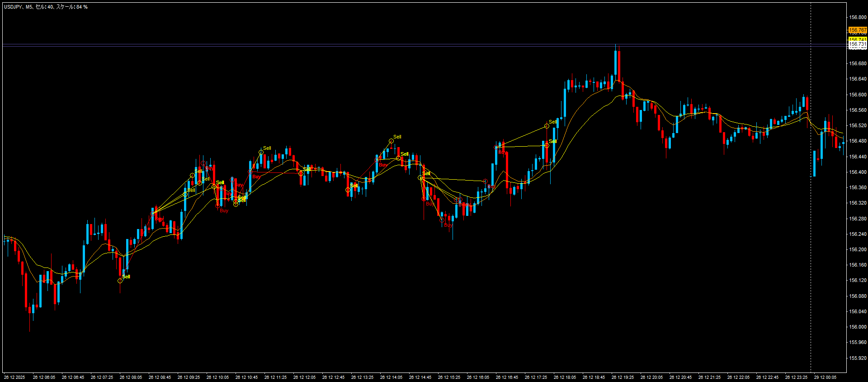Select the blue gap-down candle after day separator
This screenshot has height=382, width=868.
coord(815,163)
